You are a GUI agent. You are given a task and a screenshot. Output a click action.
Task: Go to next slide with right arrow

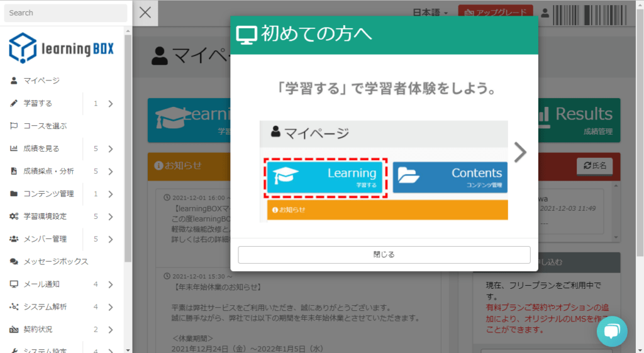coord(520,152)
